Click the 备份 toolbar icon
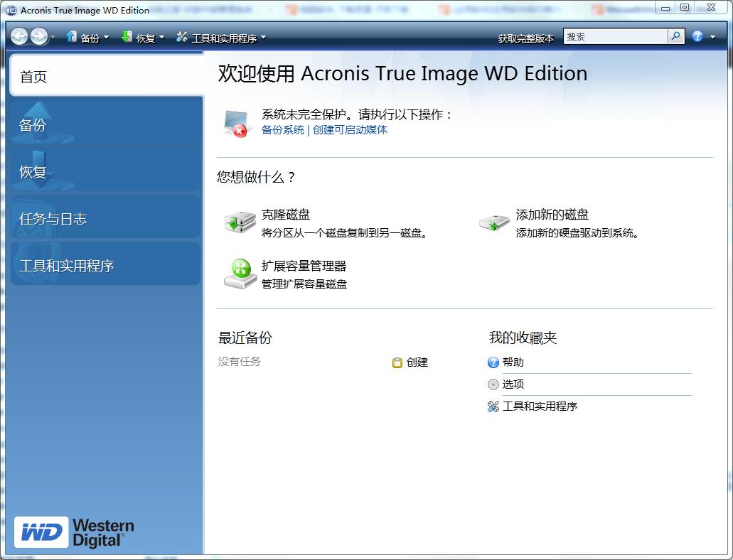This screenshot has width=733, height=560. 71,36
